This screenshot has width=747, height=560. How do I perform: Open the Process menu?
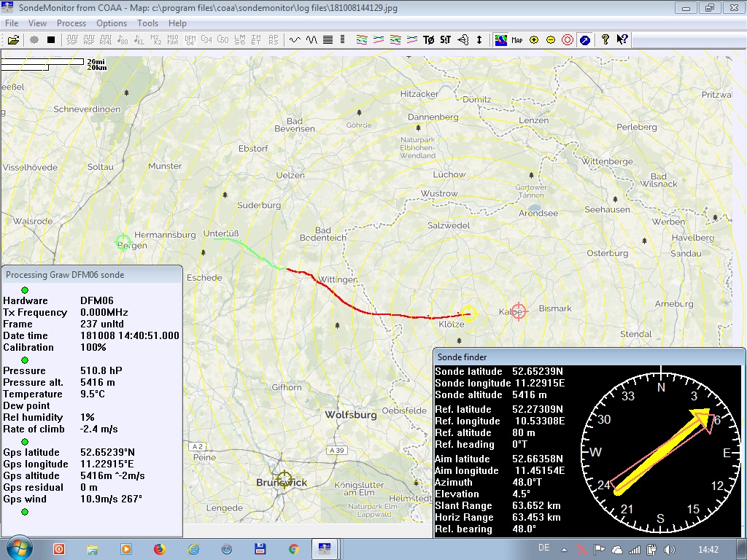click(71, 23)
